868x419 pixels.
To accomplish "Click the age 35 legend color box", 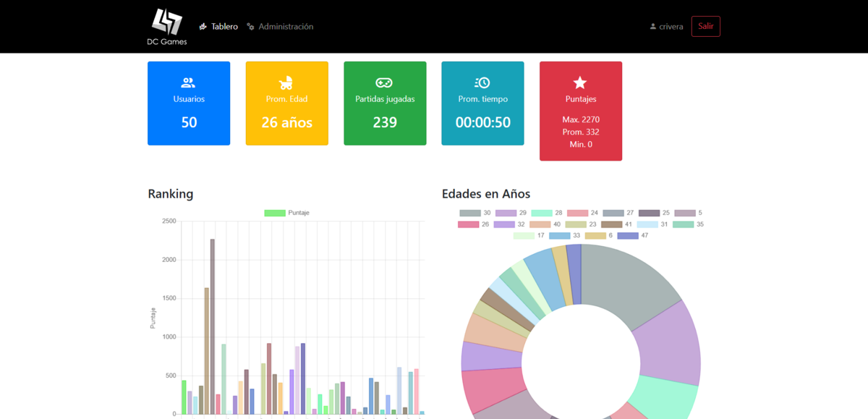I will click(x=684, y=224).
